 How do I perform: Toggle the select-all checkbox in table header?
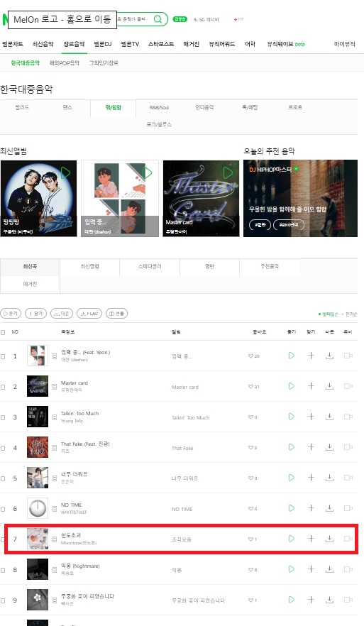(x=3, y=332)
